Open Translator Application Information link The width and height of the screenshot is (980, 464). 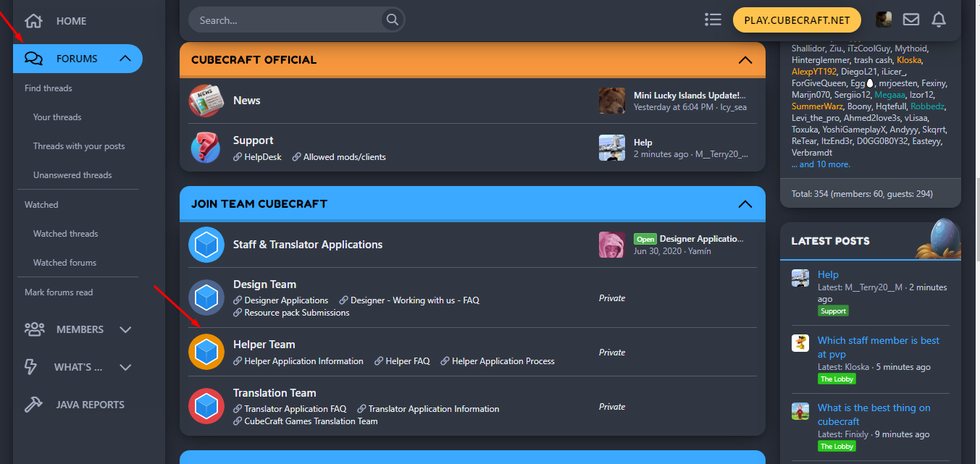point(434,409)
